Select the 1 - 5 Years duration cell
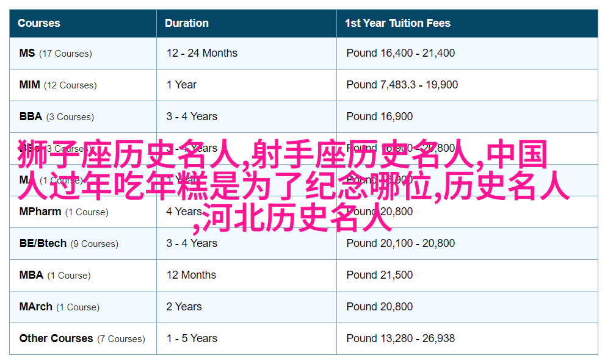Screen dimensions: 605x364 point(192,338)
